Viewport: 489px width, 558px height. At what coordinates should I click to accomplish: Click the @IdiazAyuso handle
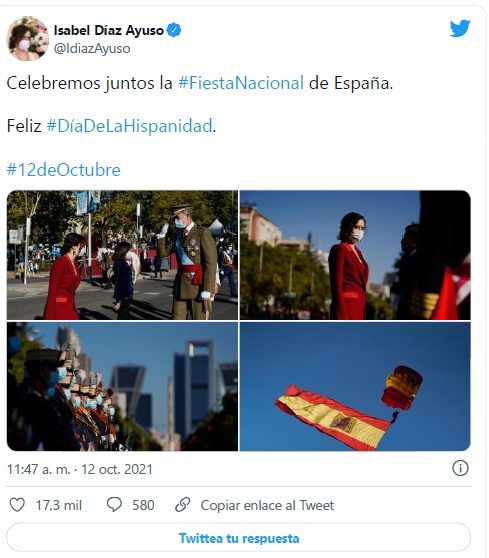92,49
